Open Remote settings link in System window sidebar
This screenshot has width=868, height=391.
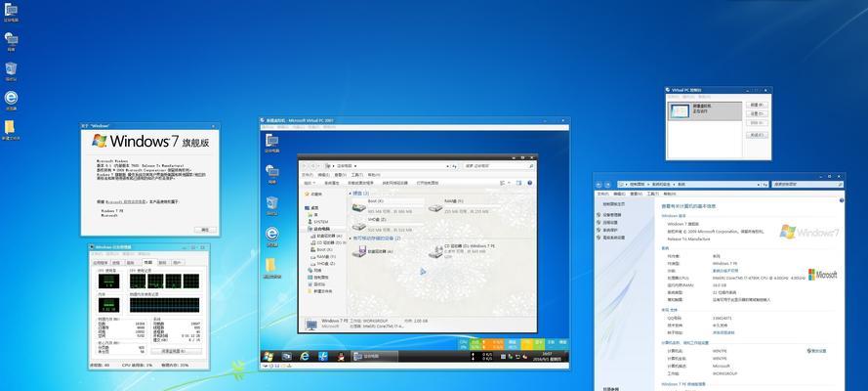click(609, 223)
